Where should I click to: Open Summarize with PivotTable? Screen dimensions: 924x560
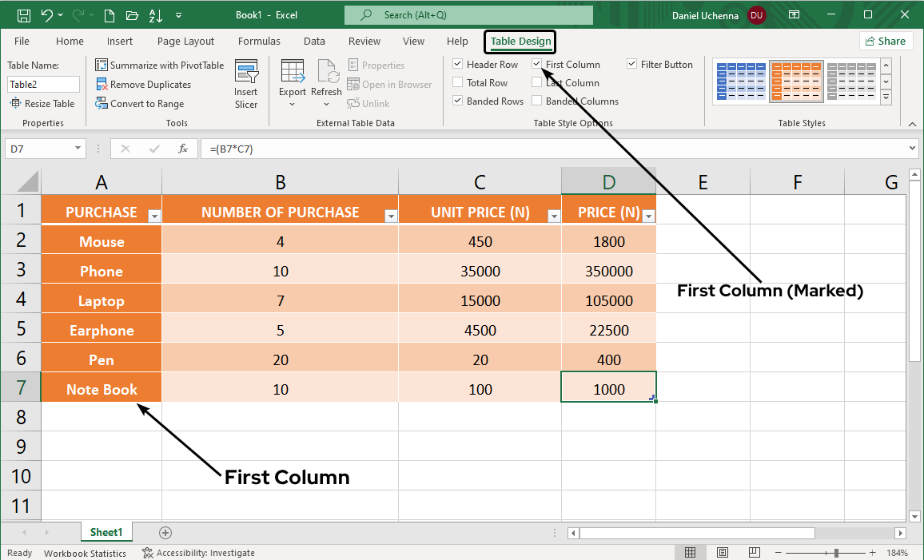pyautogui.click(x=159, y=65)
